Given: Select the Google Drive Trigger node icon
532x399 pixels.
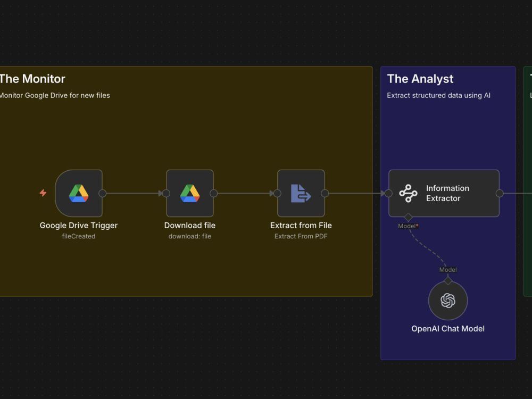Looking at the screenshot, I should point(79,194).
